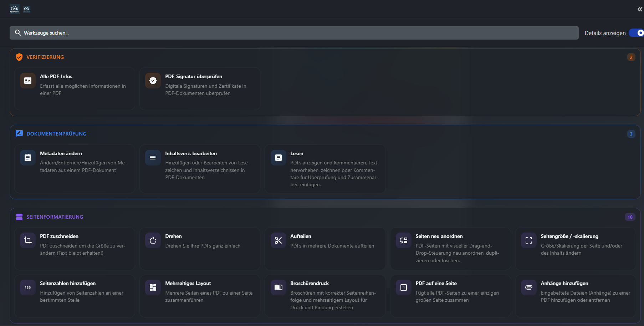Screen dimensions: 644x326
Task: Collapse the Verifizierung section header
Action: pyautogui.click(x=45, y=57)
